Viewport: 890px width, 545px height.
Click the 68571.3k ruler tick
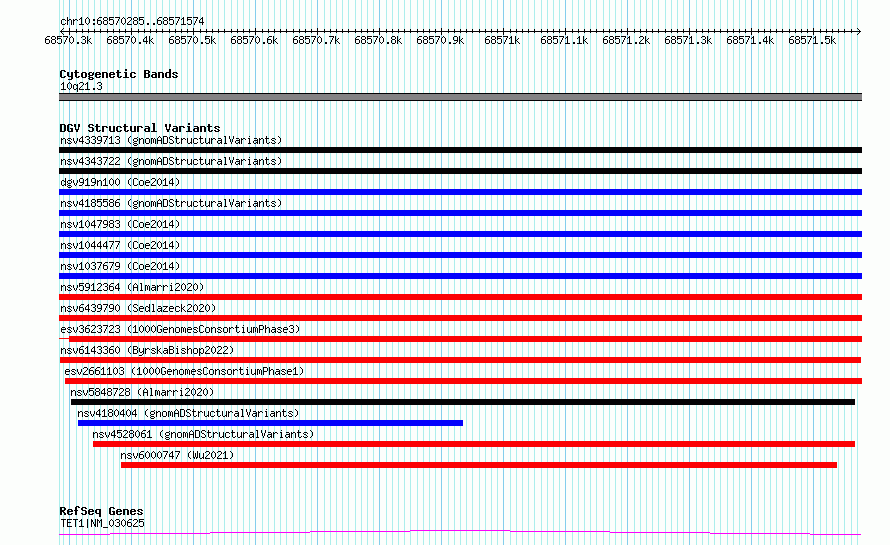coord(688,40)
